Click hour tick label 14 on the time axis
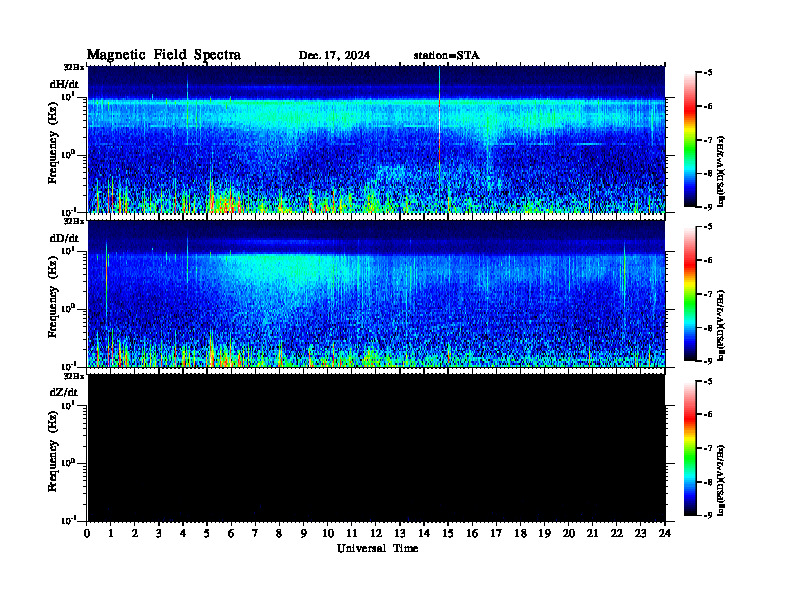This screenshot has width=792, height=612. pos(424,534)
